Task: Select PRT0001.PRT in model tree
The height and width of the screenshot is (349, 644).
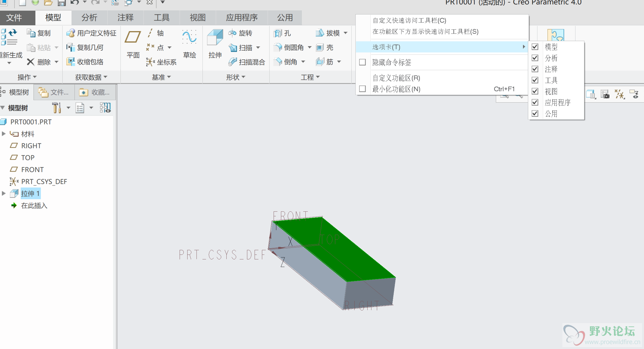Action: point(31,122)
